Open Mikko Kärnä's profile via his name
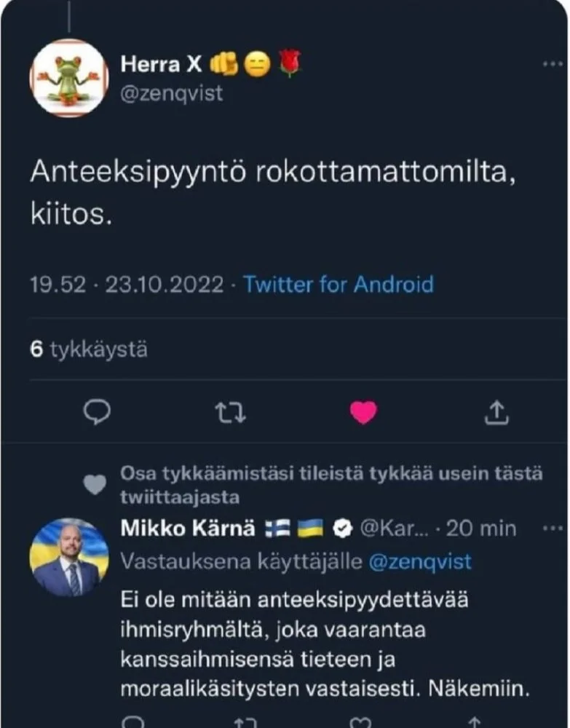The image size is (570, 728). click(x=187, y=529)
